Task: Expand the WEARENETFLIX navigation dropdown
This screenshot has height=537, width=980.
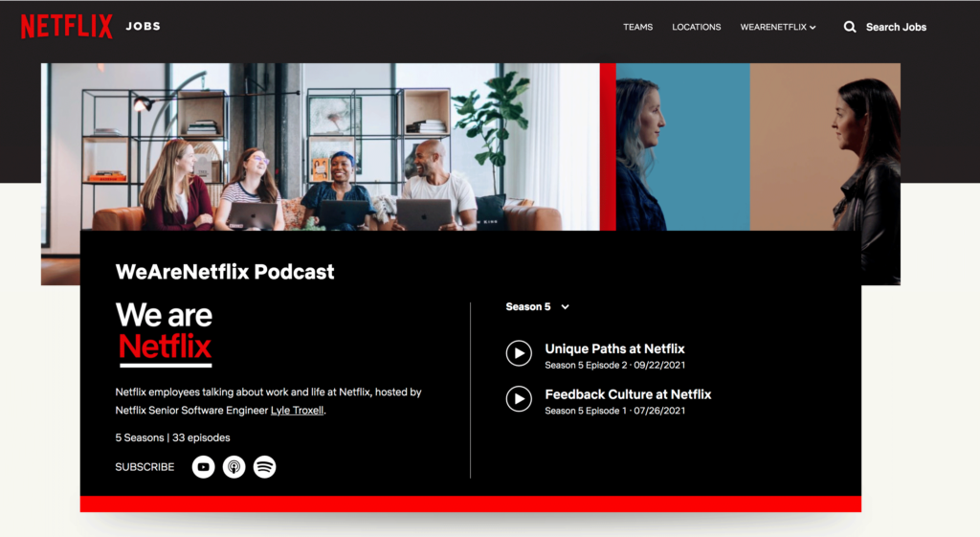Action: click(777, 27)
